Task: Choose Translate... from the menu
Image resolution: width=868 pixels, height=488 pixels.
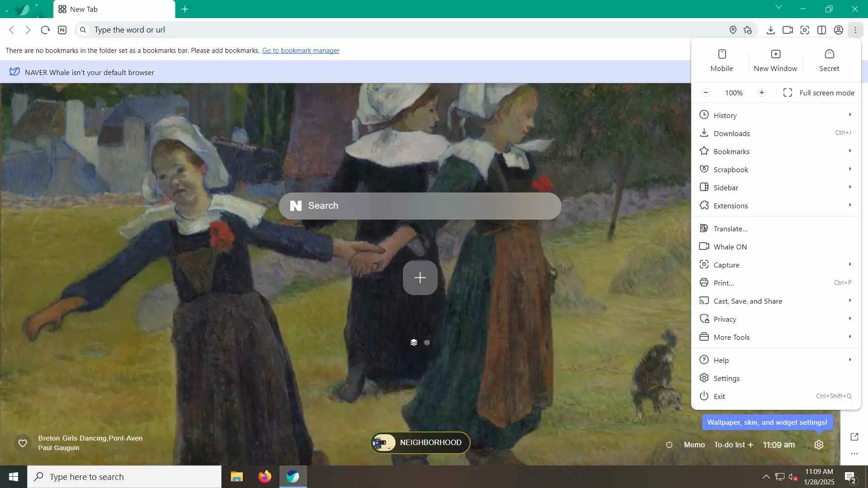Action: pos(730,229)
